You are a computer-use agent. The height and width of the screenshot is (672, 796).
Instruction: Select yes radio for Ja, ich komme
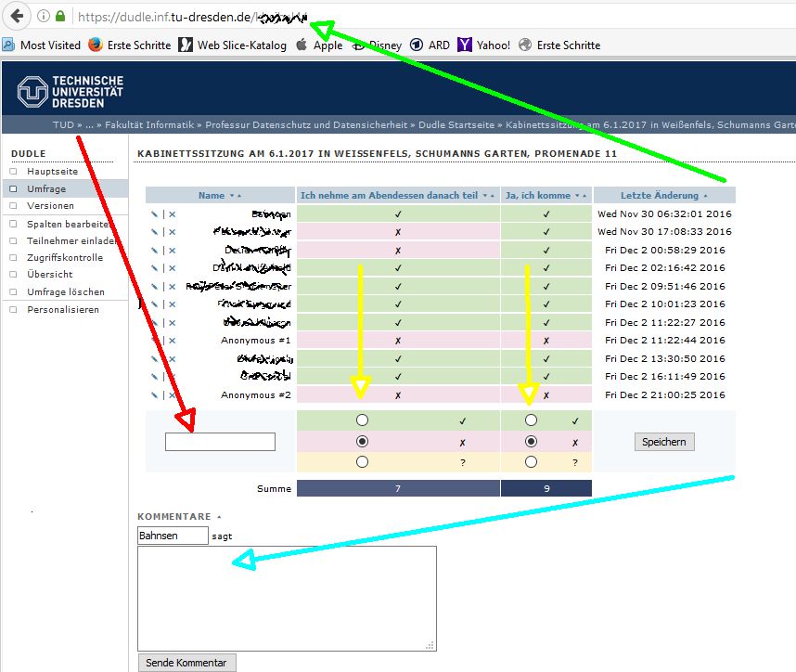click(x=531, y=420)
